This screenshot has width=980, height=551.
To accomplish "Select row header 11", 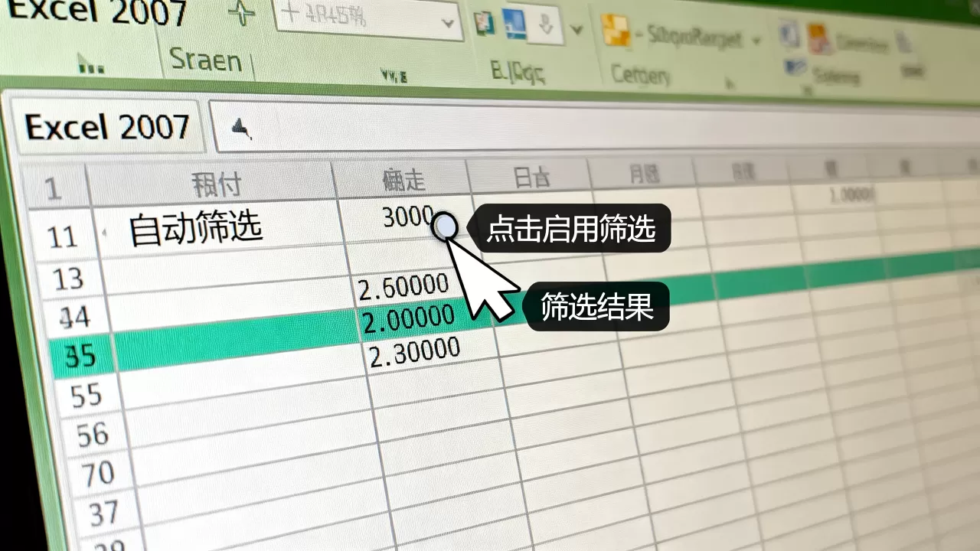I will tap(64, 237).
